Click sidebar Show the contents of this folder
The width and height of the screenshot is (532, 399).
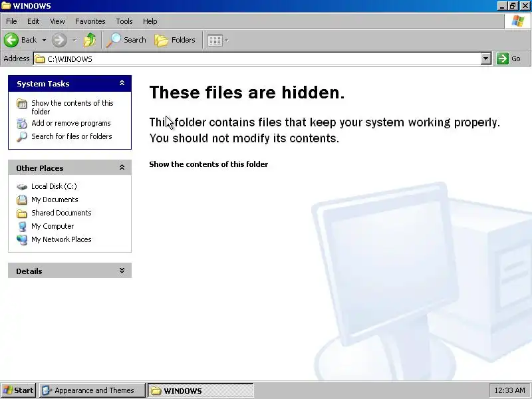[72, 107]
